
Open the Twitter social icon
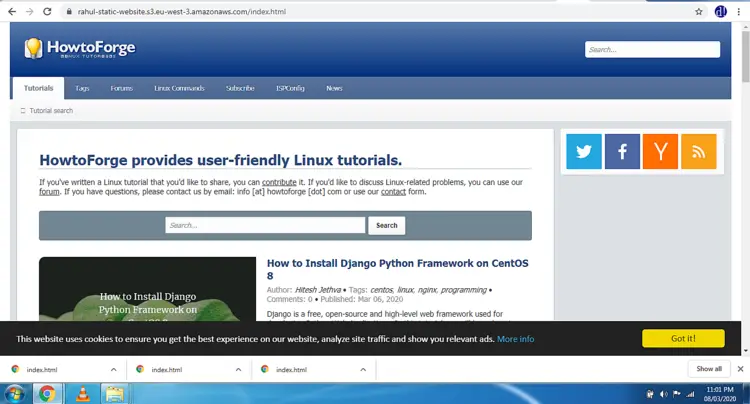[584, 151]
